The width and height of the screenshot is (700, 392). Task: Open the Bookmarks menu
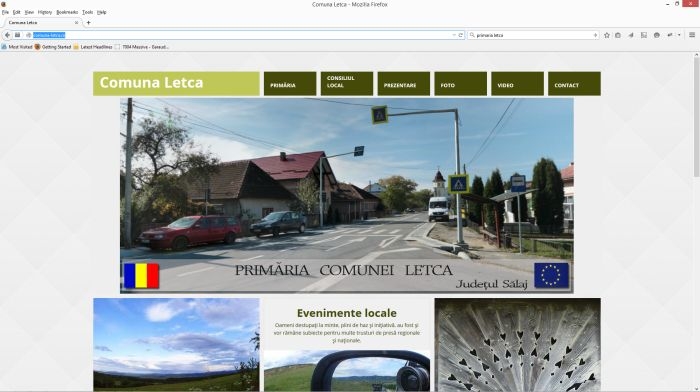(67, 12)
